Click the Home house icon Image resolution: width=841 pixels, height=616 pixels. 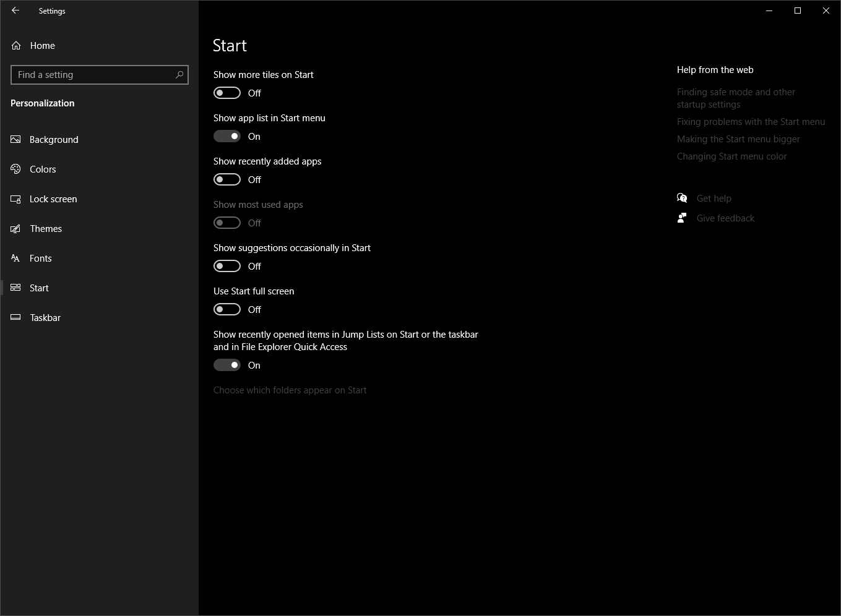pos(15,45)
